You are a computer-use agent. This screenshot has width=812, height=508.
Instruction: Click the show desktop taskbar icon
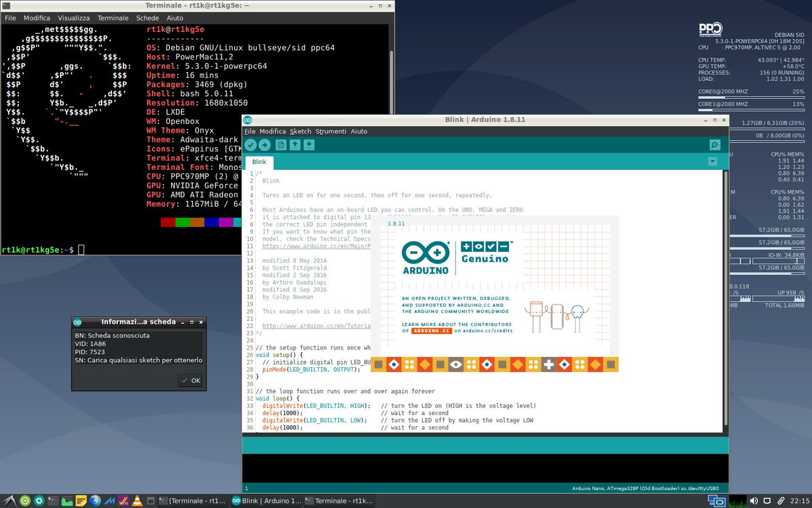(x=151, y=501)
